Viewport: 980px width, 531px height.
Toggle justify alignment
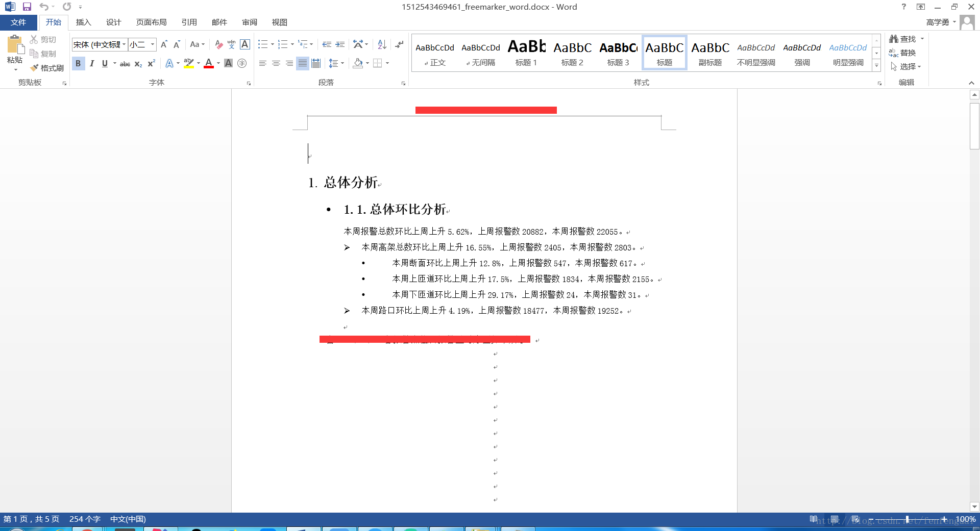303,63
